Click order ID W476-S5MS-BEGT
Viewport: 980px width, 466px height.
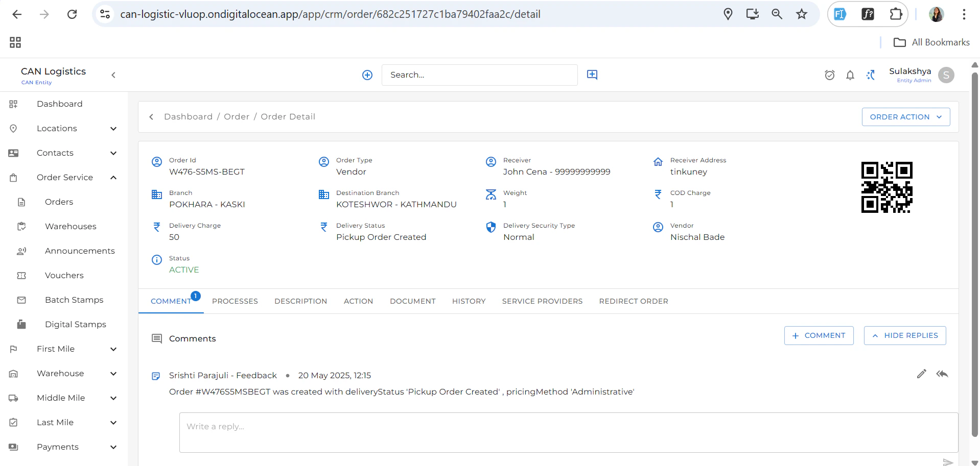pyautogui.click(x=206, y=172)
